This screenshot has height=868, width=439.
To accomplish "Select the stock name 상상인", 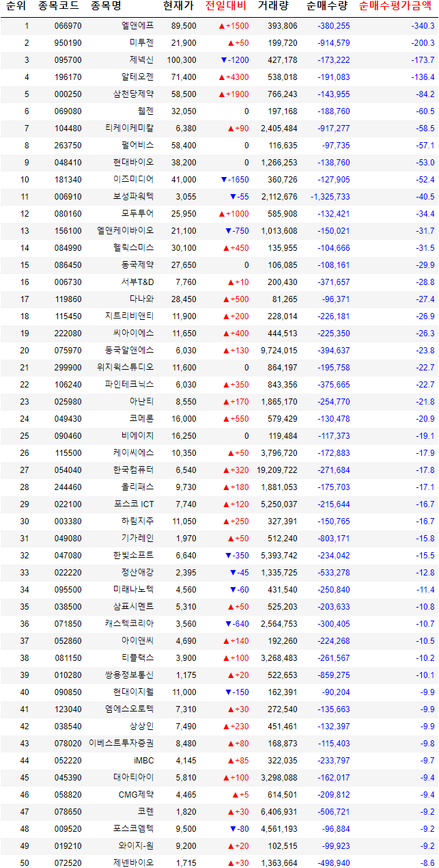I will click(141, 727).
